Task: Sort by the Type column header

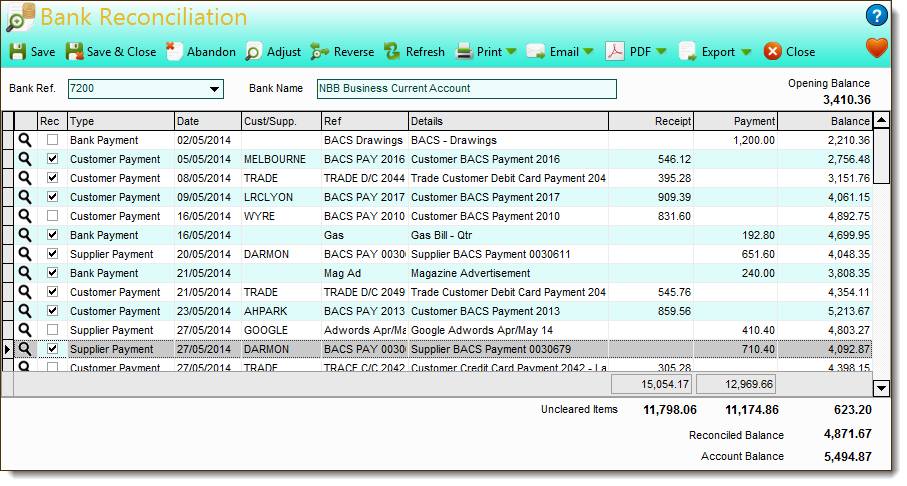Action: 121,121
